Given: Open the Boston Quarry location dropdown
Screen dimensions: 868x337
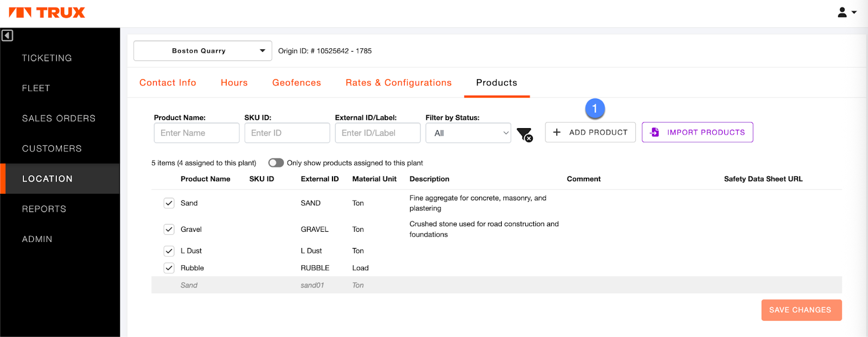Looking at the screenshot, I should click(x=202, y=51).
